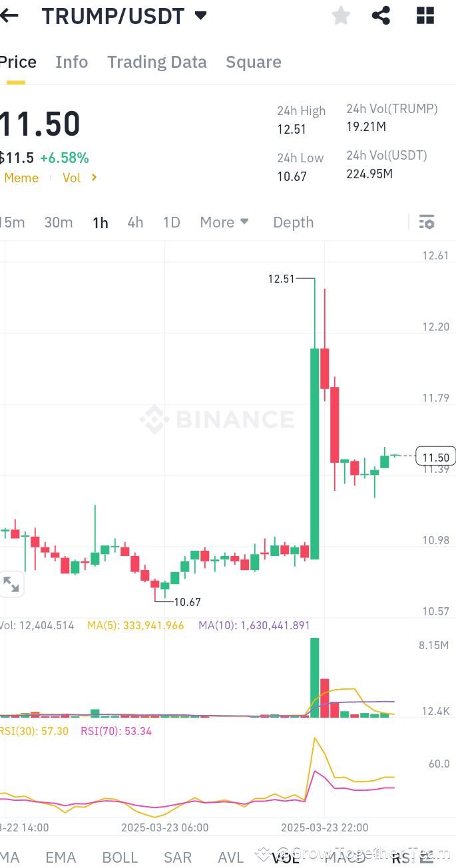Click the 11.50 current price label
Image resolution: width=456 pixels, height=868 pixels.
click(435, 456)
